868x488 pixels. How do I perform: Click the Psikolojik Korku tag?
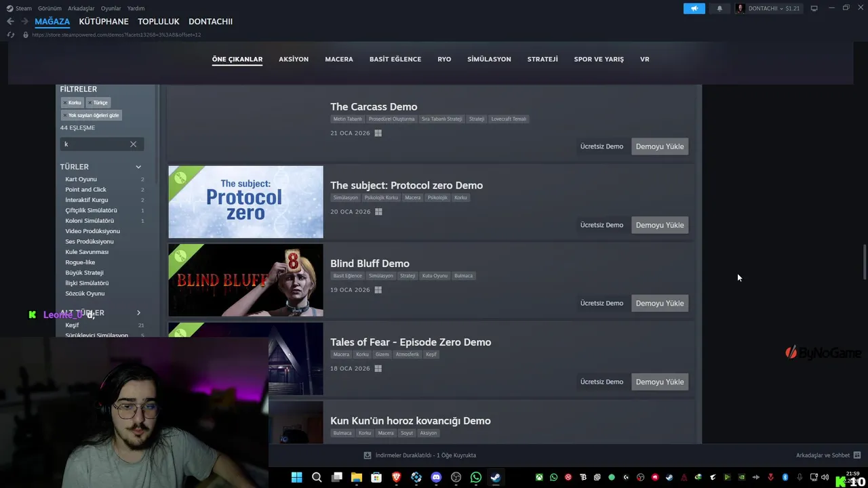(x=381, y=198)
